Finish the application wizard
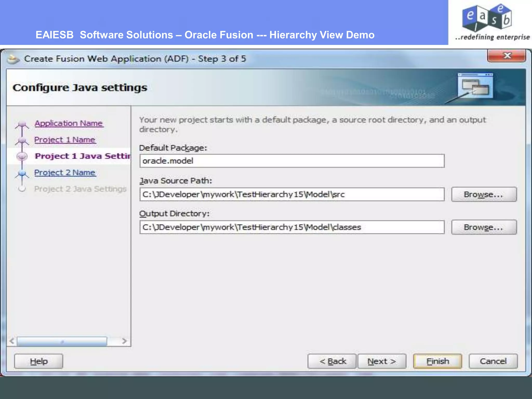The height and width of the screenshot is (399, 532). tap(438, 361)
